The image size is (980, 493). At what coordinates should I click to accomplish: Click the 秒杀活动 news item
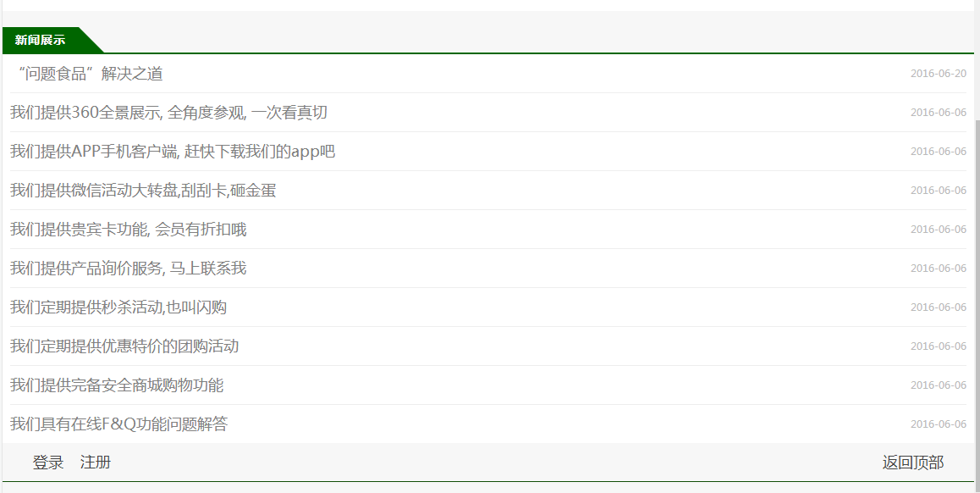(x=118, y=307)
